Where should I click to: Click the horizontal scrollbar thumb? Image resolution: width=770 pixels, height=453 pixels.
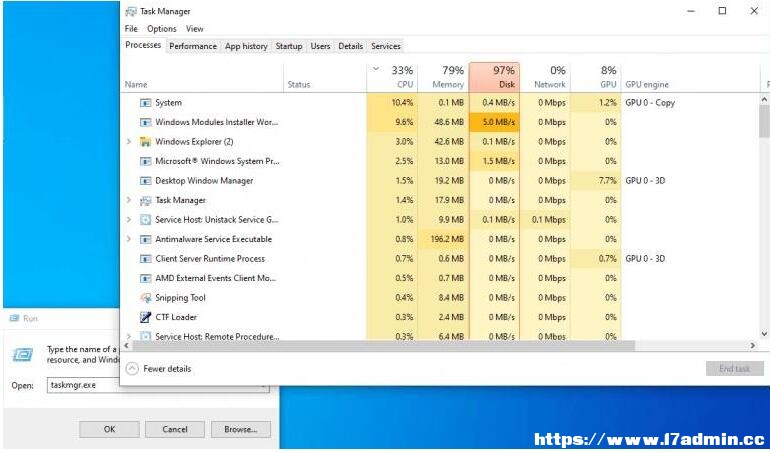pyautogui.click(x=384, y=346)
